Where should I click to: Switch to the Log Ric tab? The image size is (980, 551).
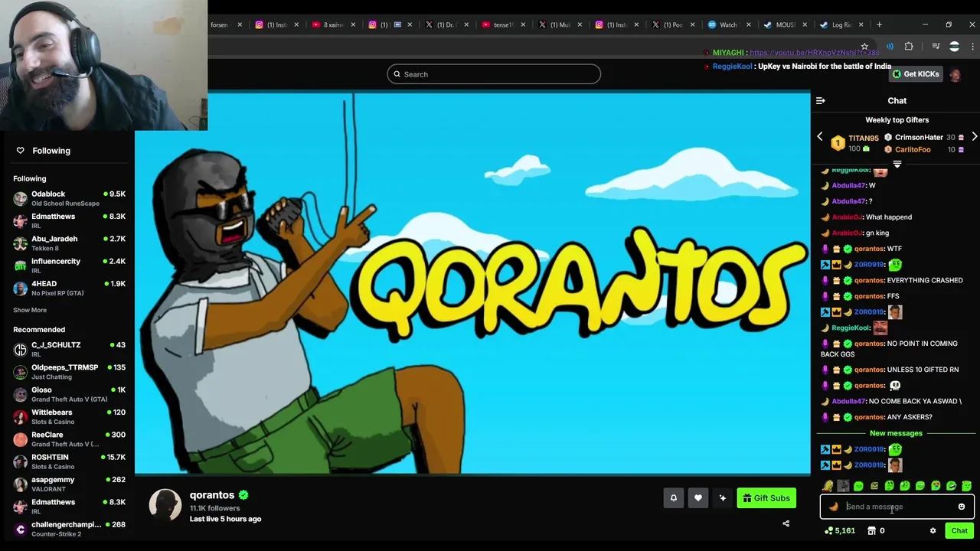(x=841, y=24)
